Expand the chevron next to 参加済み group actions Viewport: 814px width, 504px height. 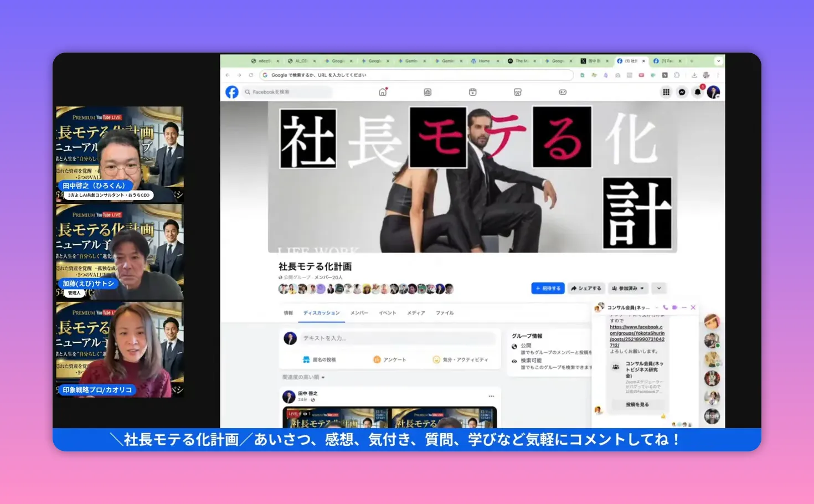tap(658, 288)
